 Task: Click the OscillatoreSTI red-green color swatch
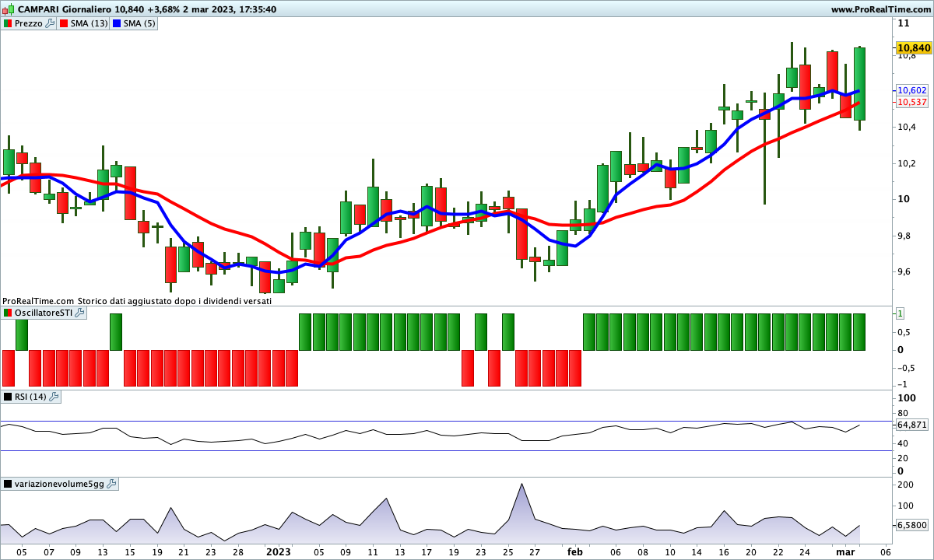8,313
